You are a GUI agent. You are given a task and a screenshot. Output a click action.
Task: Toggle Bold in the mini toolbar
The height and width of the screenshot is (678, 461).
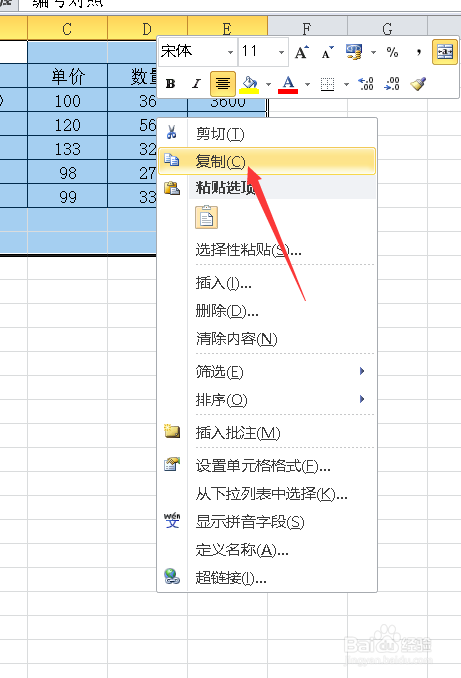pos(171,83)
